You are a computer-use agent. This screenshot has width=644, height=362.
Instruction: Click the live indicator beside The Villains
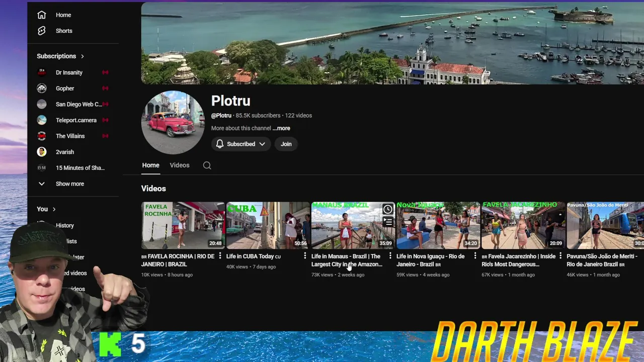[105, 136]
